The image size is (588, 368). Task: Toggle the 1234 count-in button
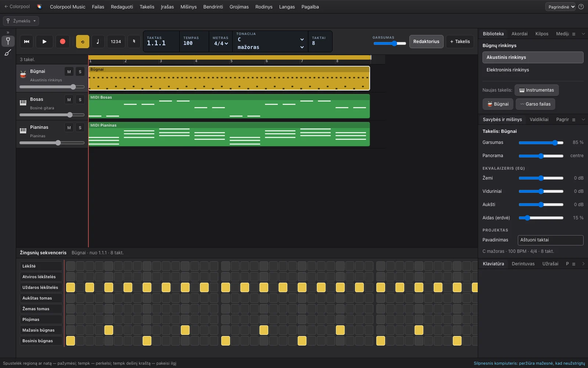(116, 42)
